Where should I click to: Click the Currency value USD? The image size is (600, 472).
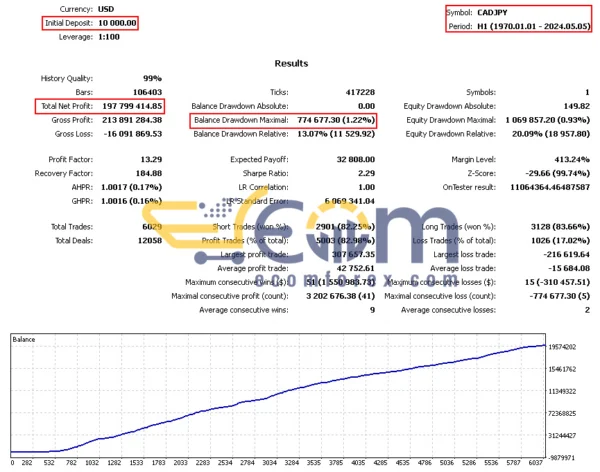(108, 10)
